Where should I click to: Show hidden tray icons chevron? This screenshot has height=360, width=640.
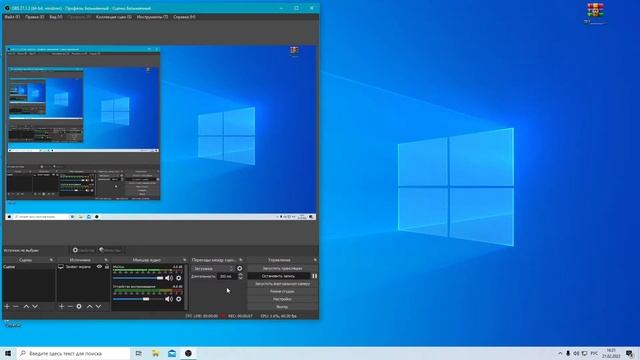(560, 353)
